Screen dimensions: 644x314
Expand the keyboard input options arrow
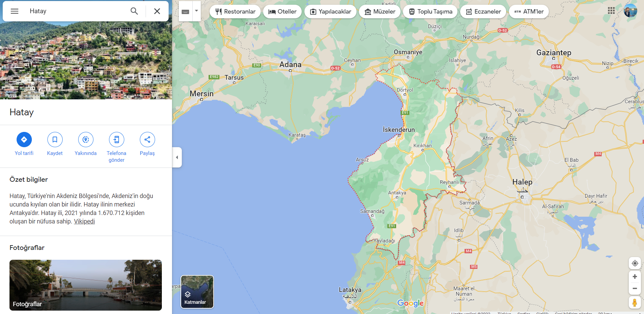196,11
